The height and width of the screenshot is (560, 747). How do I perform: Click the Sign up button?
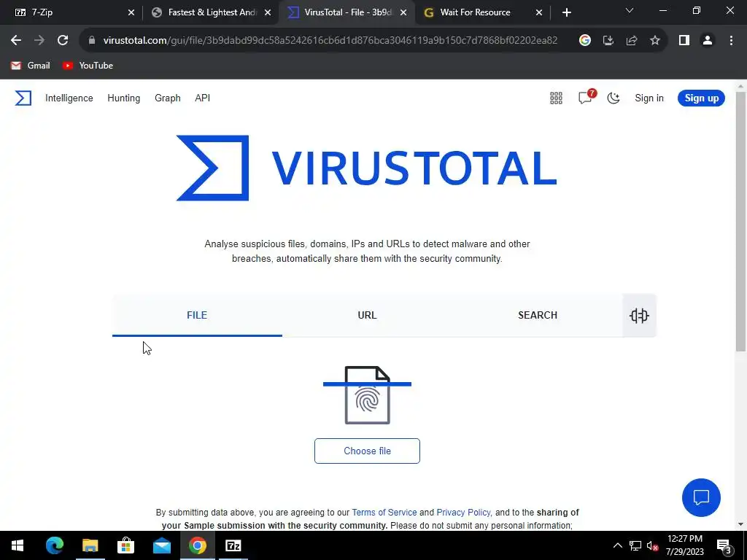[x=701, y=98]
